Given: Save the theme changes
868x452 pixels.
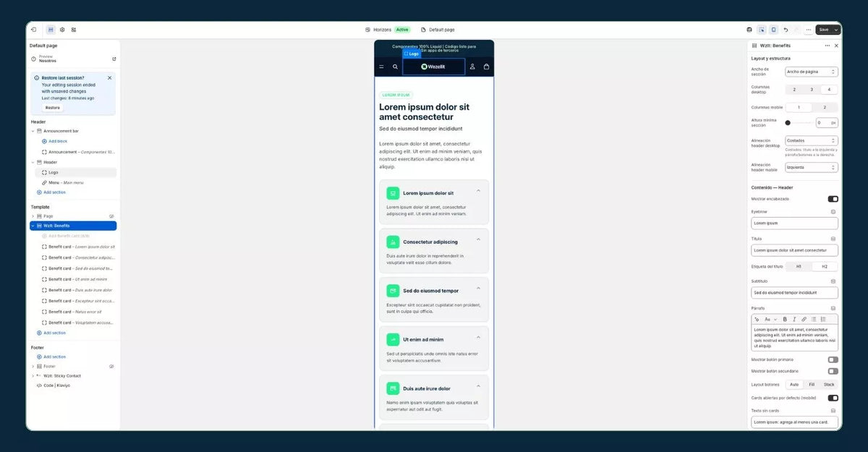Looking at the screenshot, I should (824, 30).
